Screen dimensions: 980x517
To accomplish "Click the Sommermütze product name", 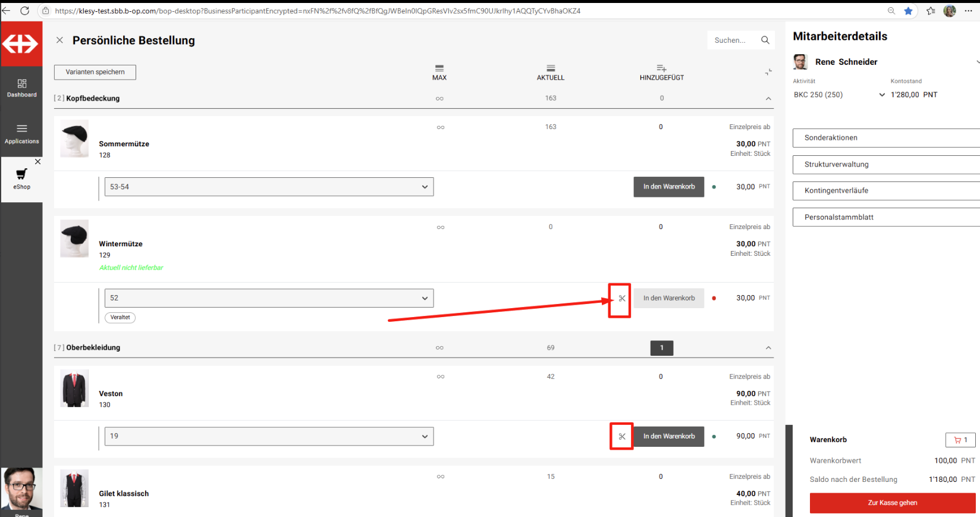I will [124, 144].
